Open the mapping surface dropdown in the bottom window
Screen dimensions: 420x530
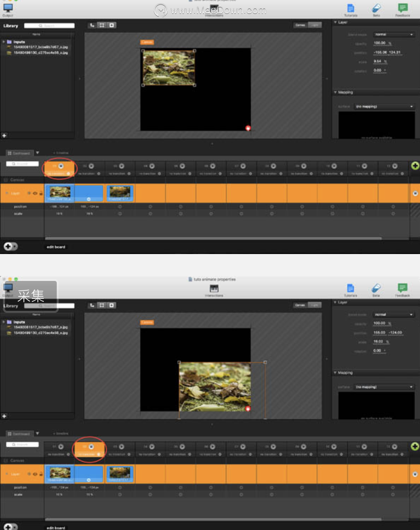click(x=384, y=387)
